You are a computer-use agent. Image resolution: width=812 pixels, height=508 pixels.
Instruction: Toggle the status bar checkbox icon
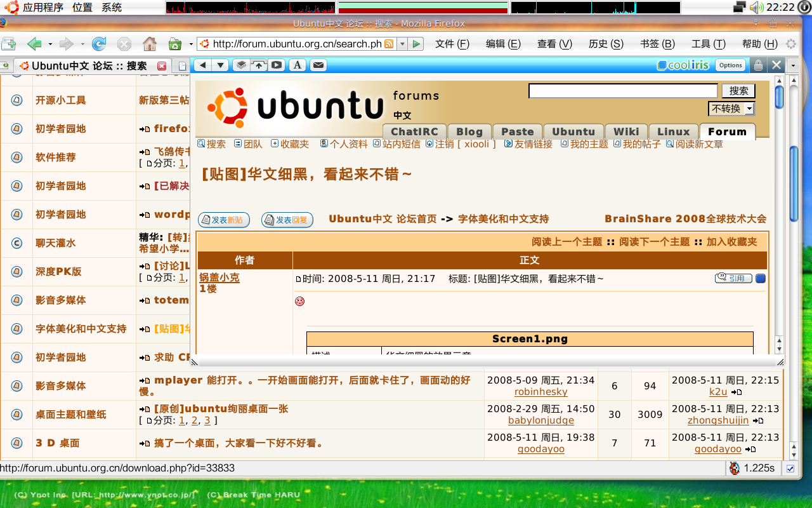point(790,469)
